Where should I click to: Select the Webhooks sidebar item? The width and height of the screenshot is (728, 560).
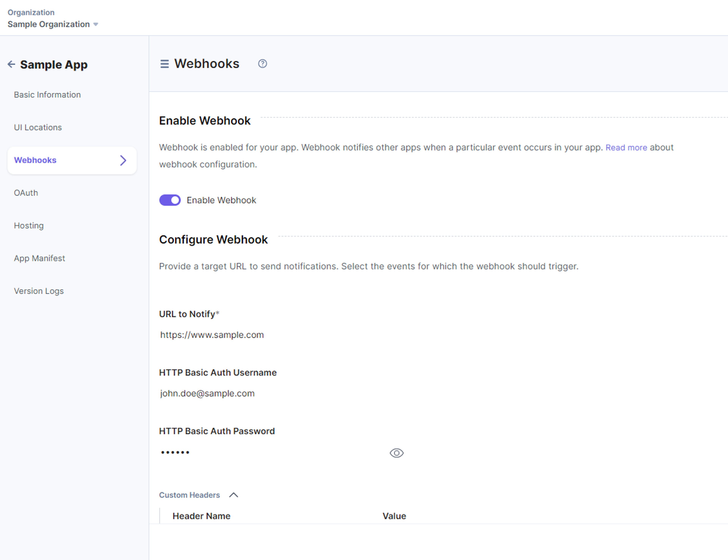tap(72, 160)
